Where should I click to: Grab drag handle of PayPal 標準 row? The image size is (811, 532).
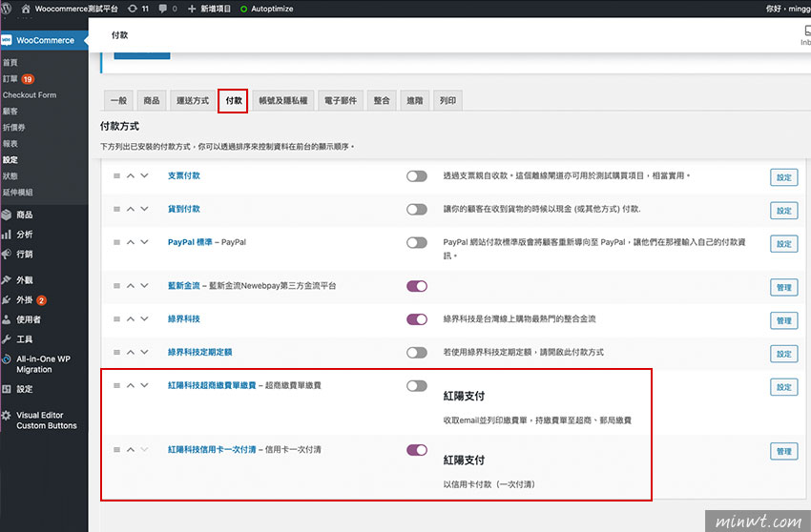pos(117,242)
